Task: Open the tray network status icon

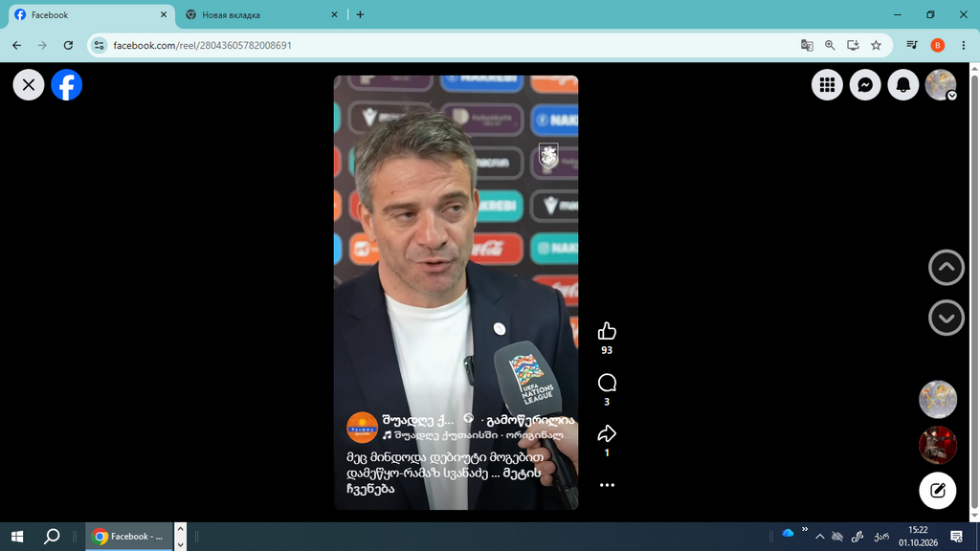Action: pyautogui.click(x=837, y=537)
